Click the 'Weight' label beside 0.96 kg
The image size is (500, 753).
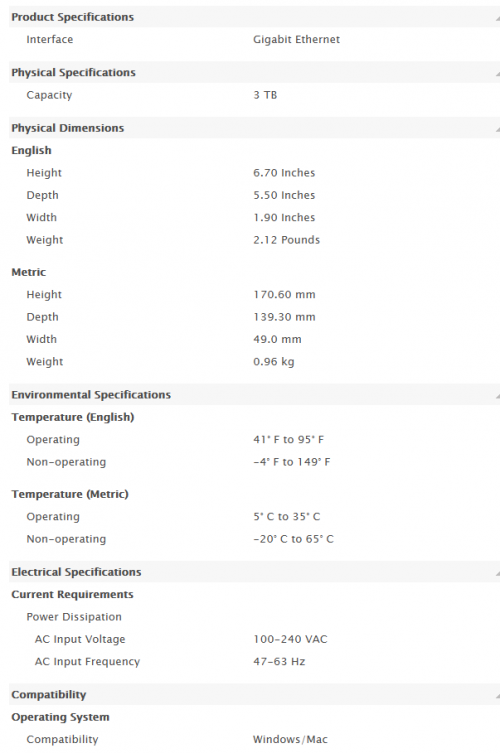pos(44,362)
